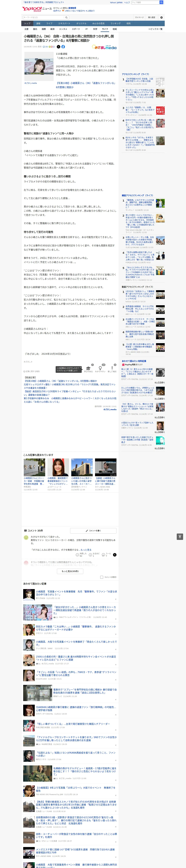Viewport: 186px width, 868px height.
Task: Open recommended article 電車内で"スプレー"
Action: [85, 691]
